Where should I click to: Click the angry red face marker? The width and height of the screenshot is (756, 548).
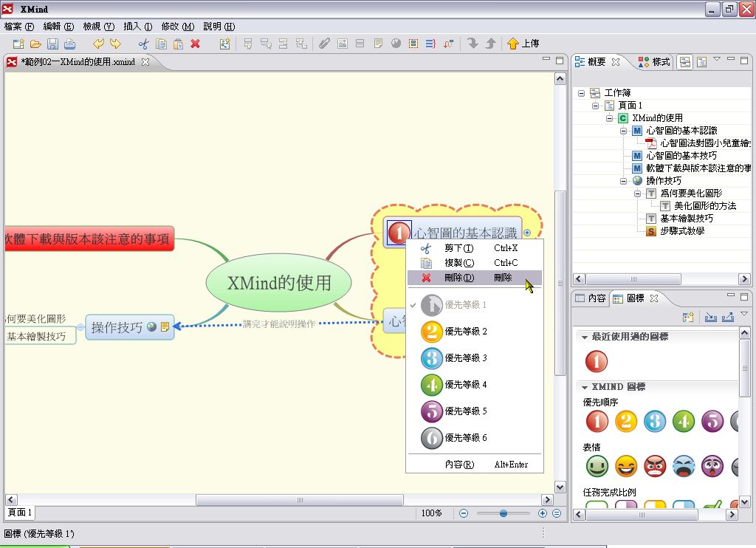coord(654,466)
